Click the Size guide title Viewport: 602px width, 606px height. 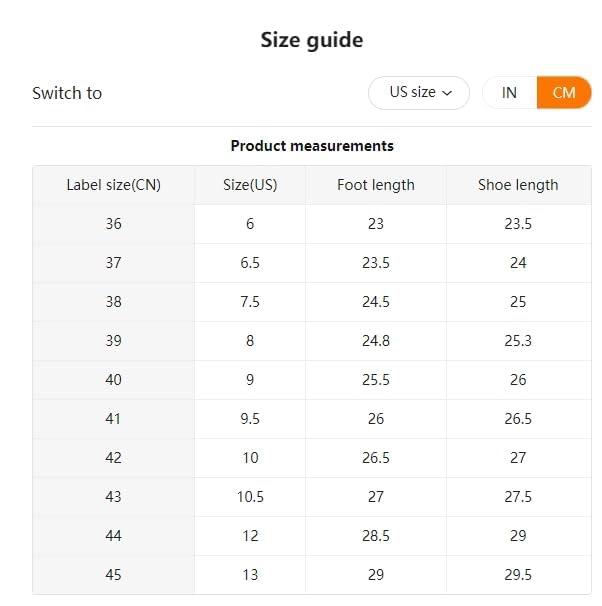(x=312, y=40)
